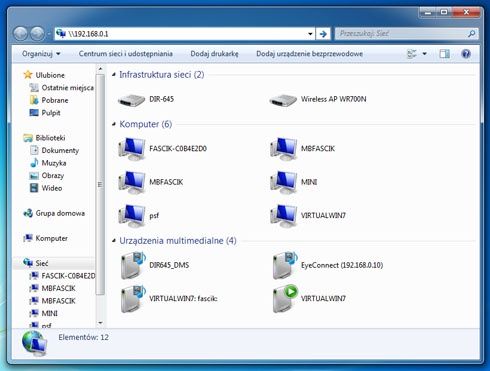Select Komputer in navigation pane

click(x=45, y=238)
